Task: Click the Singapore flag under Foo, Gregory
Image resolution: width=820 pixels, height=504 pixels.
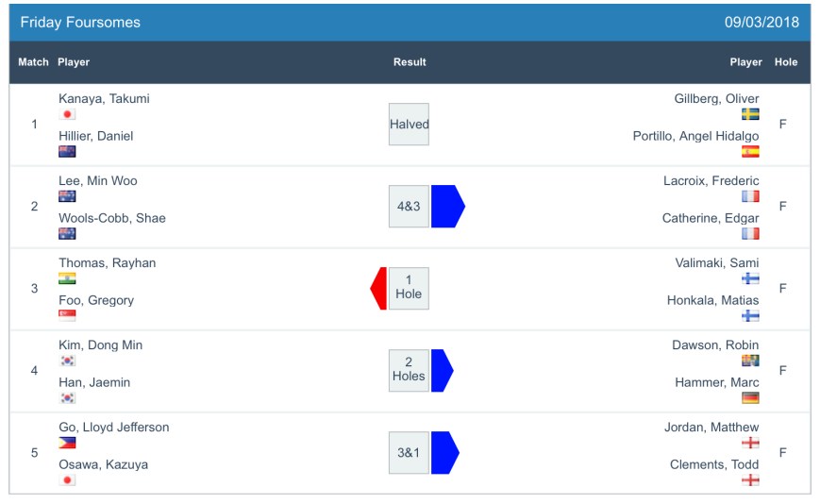Action: click(67, 315)
